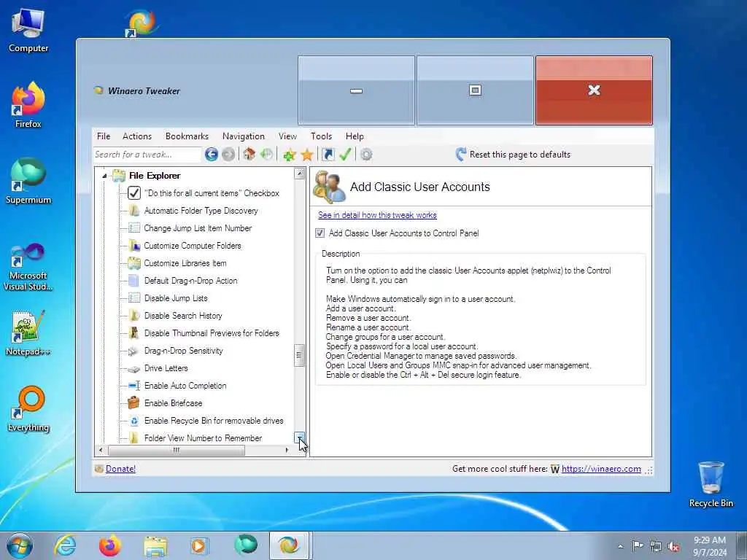Open Notepad++ desktop shortcut
This screenshot has width=747, height=560.
pos(28,332)
